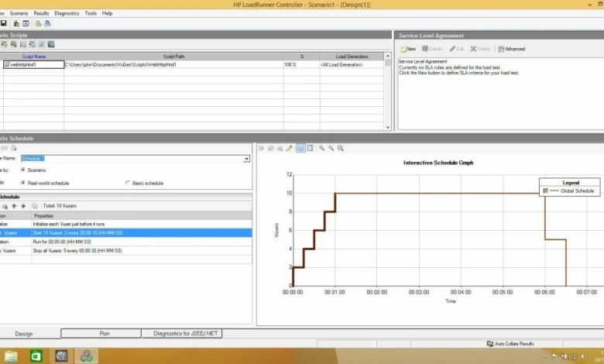Click the first magnifier zoom icon above graph
The image size is (604, 364).
click(x=321, y=148)
